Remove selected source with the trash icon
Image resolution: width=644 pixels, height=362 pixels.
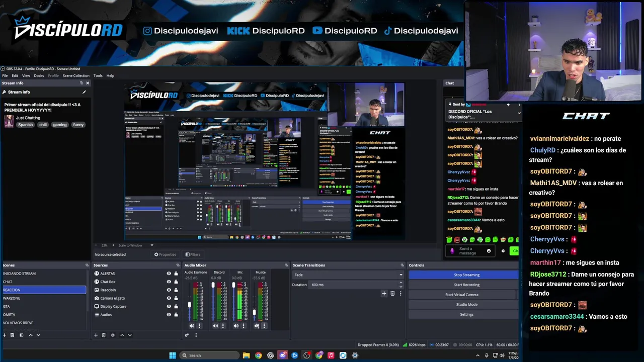coord(104,335)
